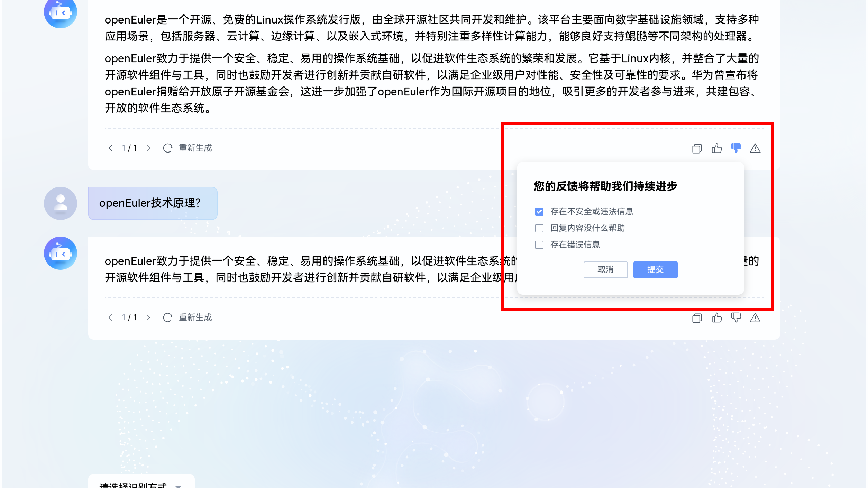Image resolution: width=868 pixels, height=488 pixels.
Task: Like the first reply with thumbs-up
Action: (x=716, y=148)
